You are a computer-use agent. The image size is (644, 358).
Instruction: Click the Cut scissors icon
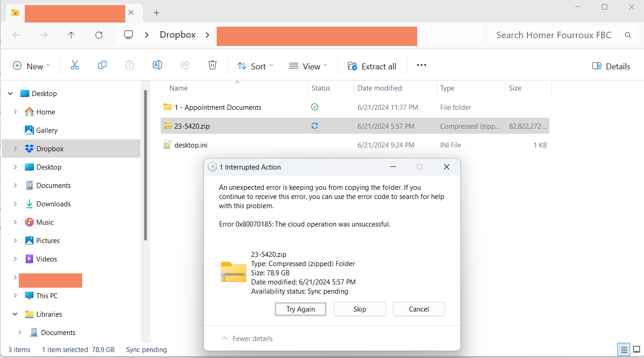pos(75,66)
